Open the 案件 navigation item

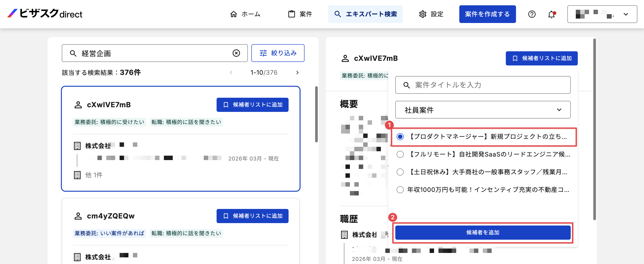click(x=300, y=14)
